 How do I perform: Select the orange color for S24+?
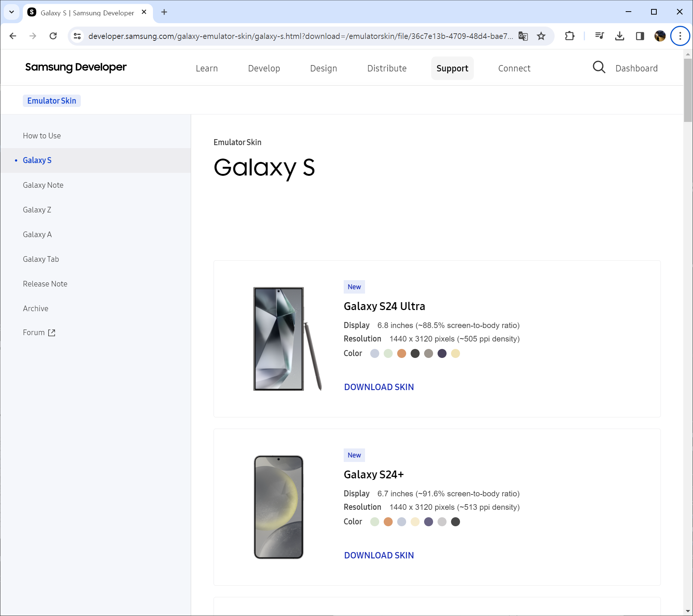(x=388, y=522)
